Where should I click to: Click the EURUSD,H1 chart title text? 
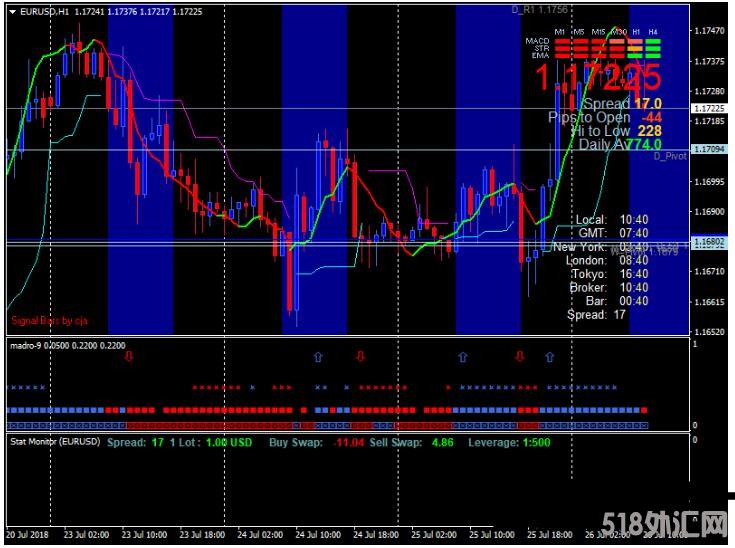pos(45,12)
